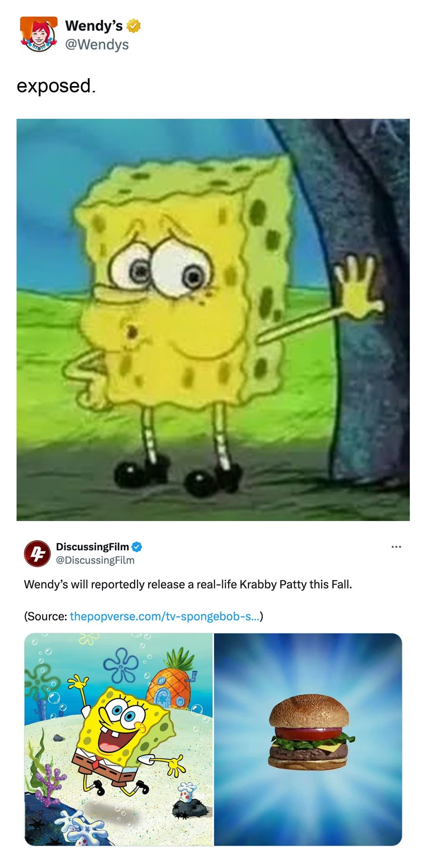Click the "(Source:" label text

(45, 616)
